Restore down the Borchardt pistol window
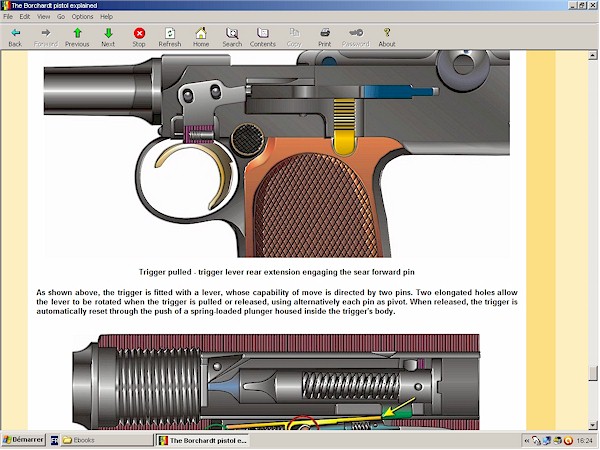 tap(582, 5)
